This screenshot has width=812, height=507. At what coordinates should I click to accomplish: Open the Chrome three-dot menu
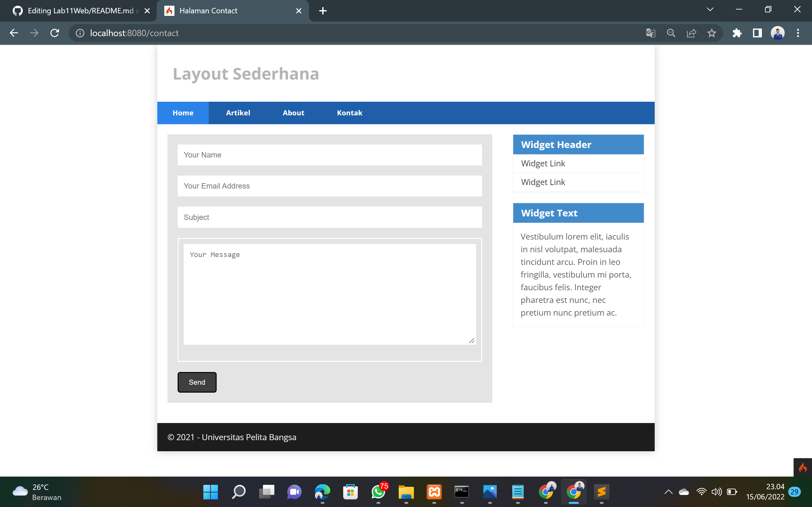point(798,33)
